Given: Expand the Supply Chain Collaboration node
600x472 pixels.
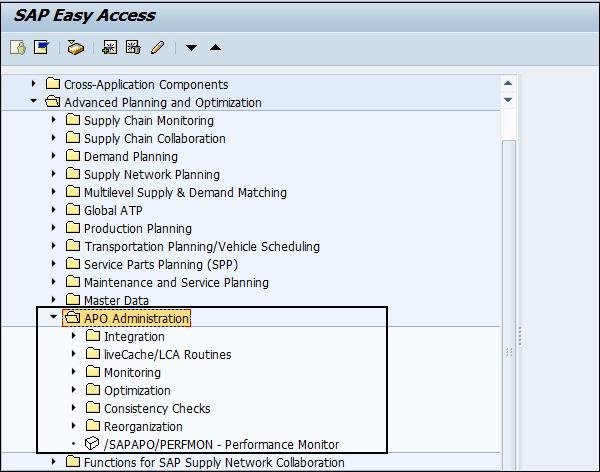Looking at the screenshot, I should [54, 137].
